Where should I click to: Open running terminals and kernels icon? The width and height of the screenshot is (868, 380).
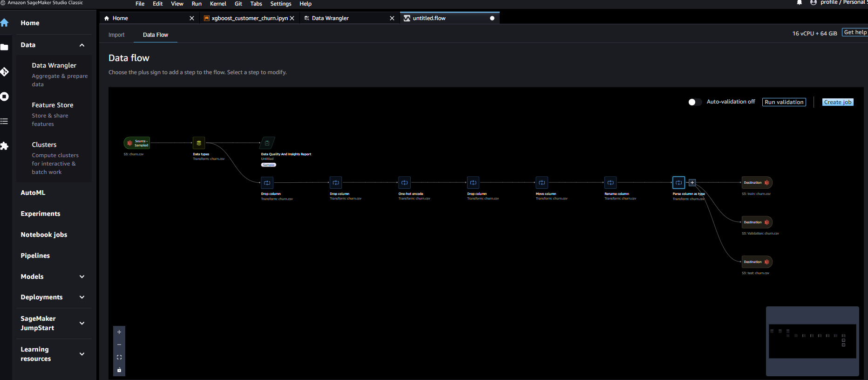click(4, 97)
